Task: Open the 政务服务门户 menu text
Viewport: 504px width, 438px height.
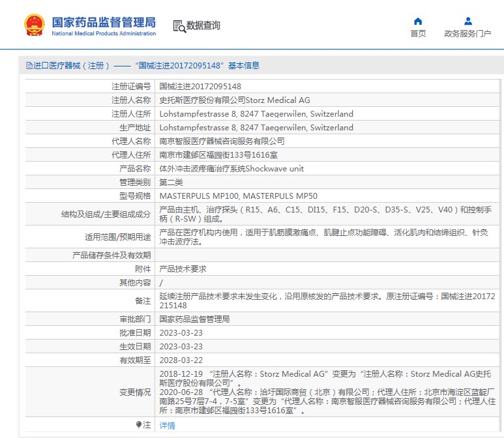Action: click(467, 34)
